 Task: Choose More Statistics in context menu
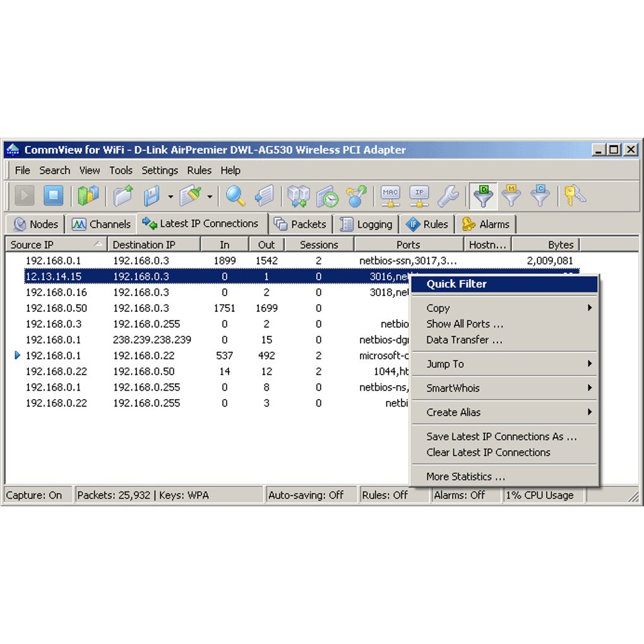coord(504,477)
